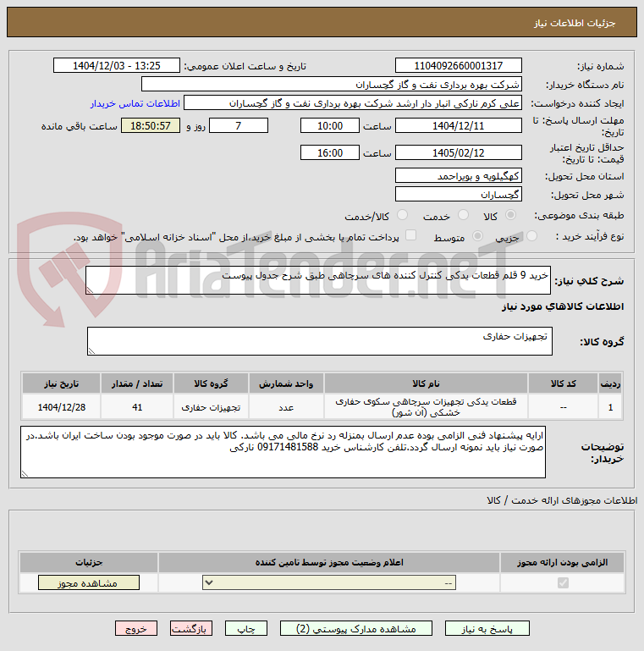
Task: Click the اعلام وضعیت مجوز توسط تامین کننده header
Action: tap(329, 562)
